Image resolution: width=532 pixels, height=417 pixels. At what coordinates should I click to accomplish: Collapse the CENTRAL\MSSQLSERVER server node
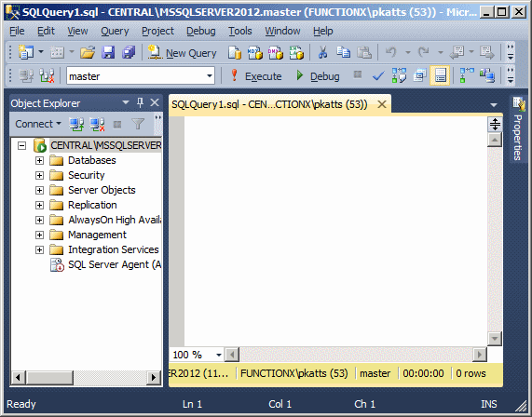pos(22,146)
